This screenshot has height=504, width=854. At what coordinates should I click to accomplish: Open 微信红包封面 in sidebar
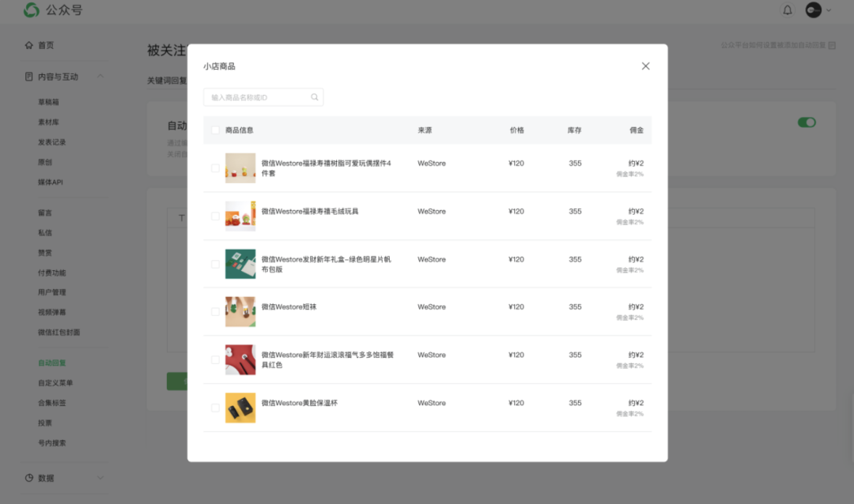59,332
